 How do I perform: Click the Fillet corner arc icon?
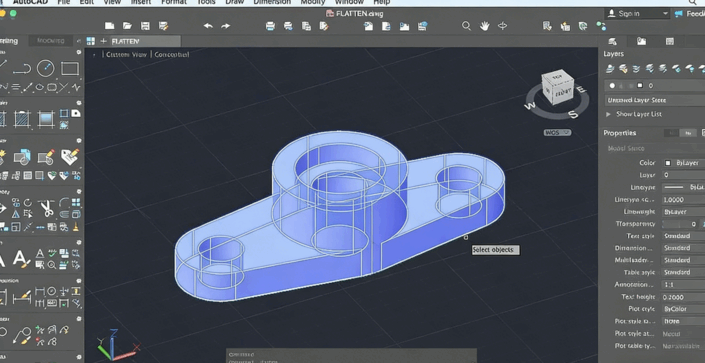click(64, 202)
